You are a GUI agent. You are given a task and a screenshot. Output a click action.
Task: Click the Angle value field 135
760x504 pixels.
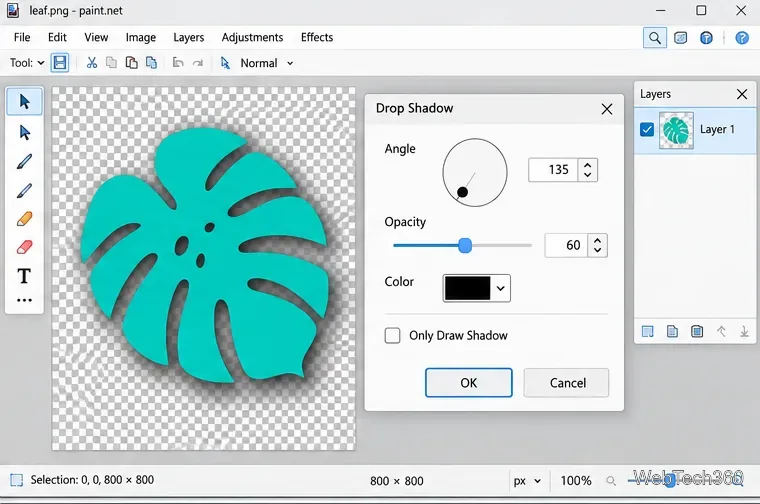(x=553, y=170)
